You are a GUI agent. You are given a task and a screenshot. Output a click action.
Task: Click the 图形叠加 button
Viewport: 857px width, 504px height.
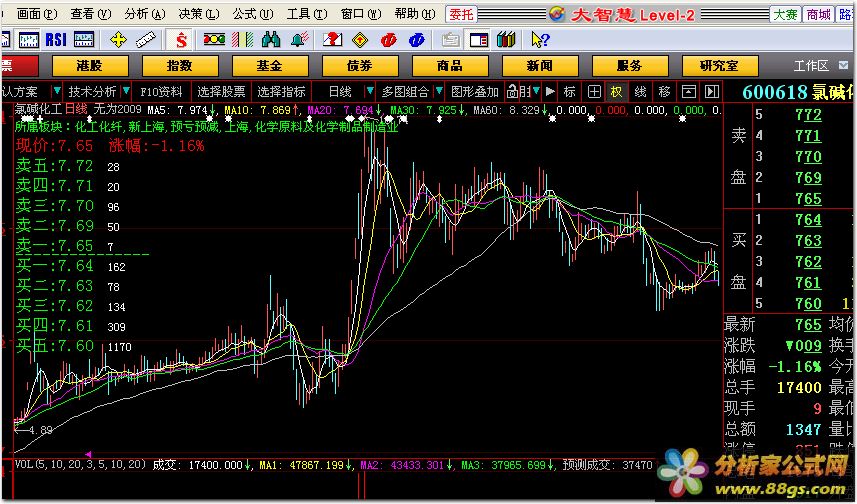click(475, 92)
